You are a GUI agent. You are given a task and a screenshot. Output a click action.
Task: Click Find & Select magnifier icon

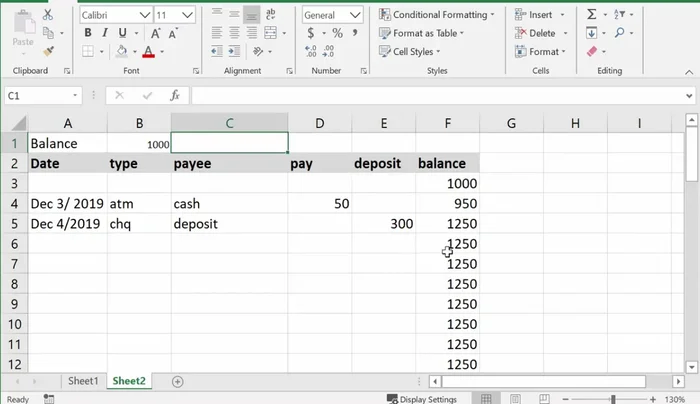coord(619,33)
